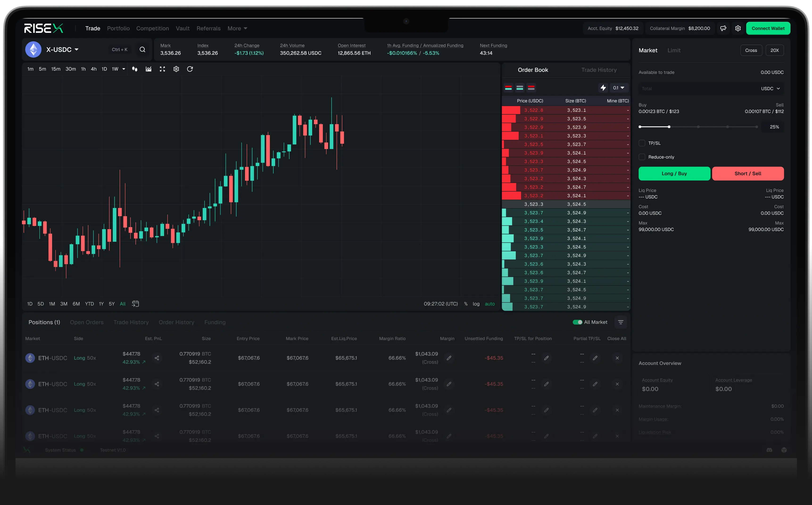Viewport: 812px width, 505px height.
Task: Click the search icon next to Ctrl+K
Action: [x=142, y=50]
